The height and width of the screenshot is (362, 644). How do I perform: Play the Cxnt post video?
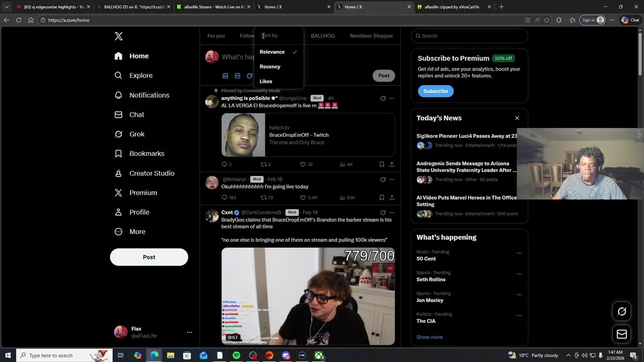click(308, 297)
